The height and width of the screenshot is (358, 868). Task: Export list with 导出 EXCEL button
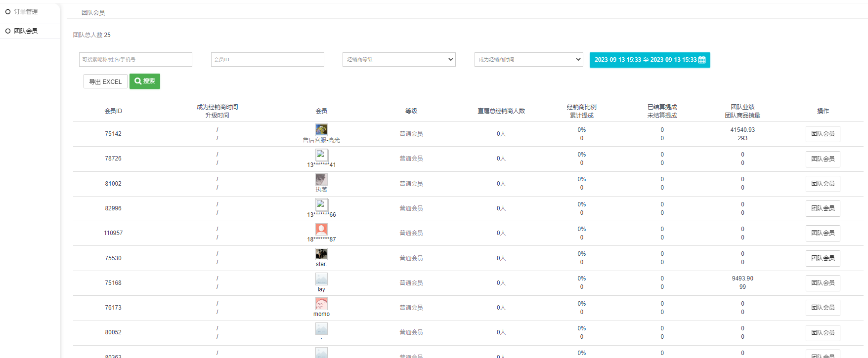105,81
